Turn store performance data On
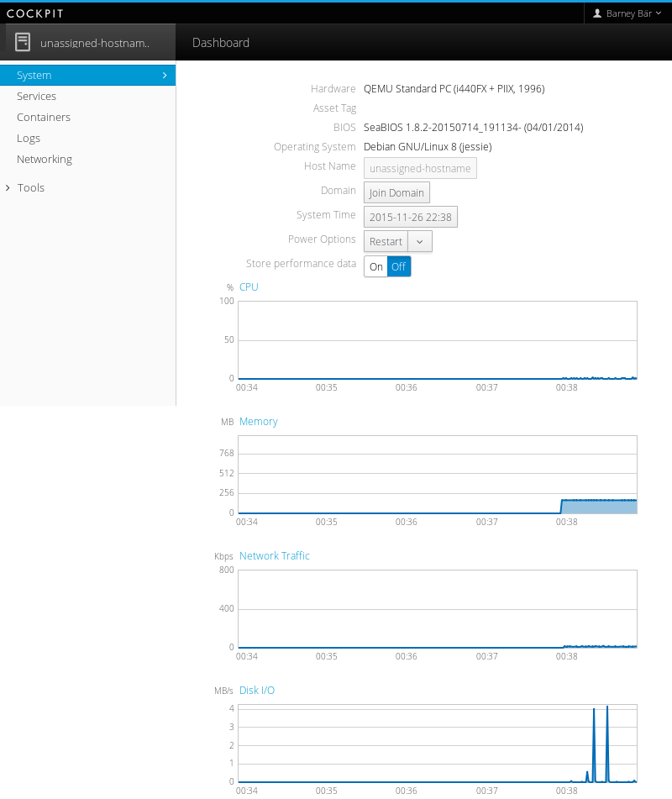 coord(375,266)
